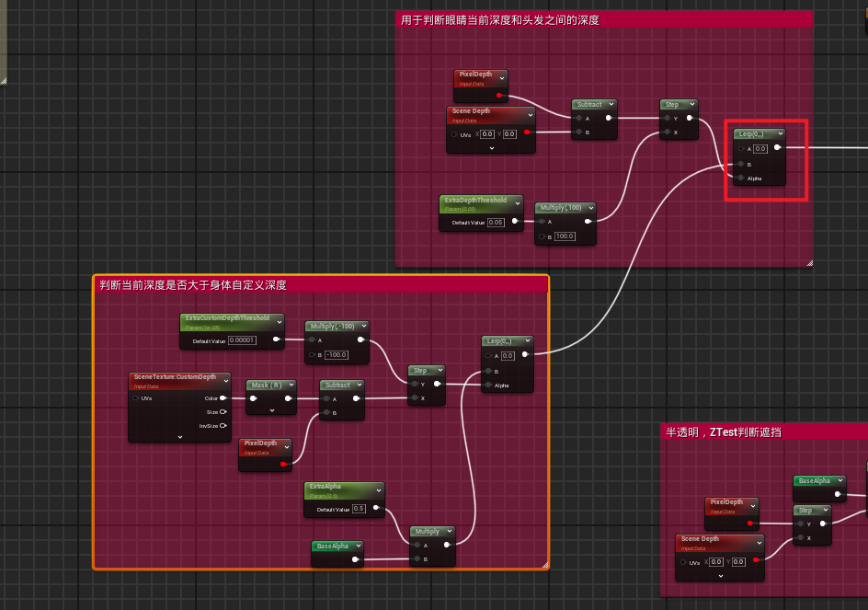Click the ExtraCustomDepthThreshold node's output pin
The width and height of the screenshot is (868, 610).
coord(276,340)
